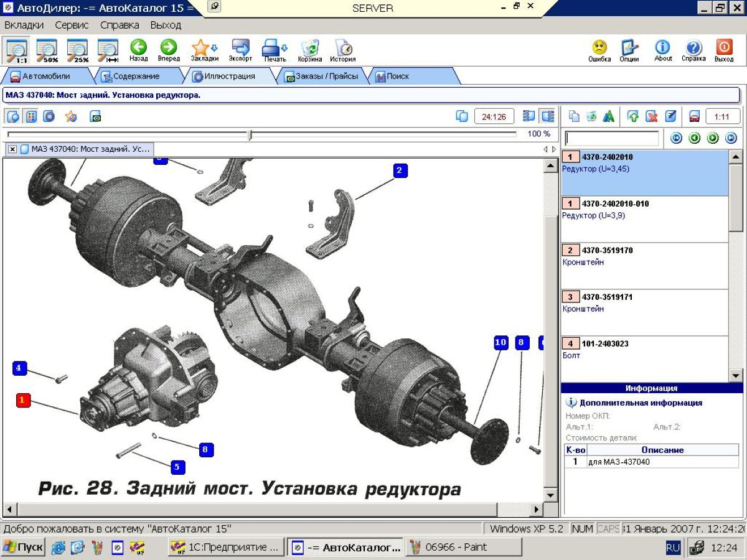Open the История (History) icon
This screenshot has width=747, height=560.
[343, 48]
